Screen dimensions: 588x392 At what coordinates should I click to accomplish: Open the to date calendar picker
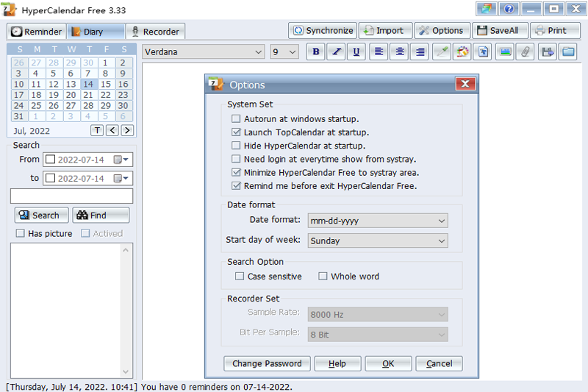(x=121, y=178)
